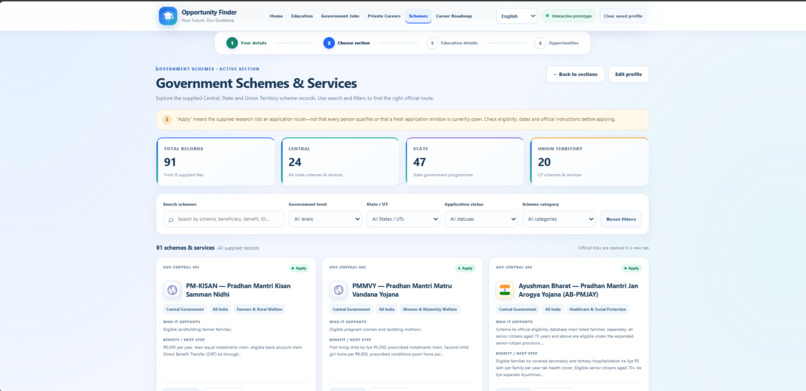
Task: Click Farmers & Rural Welfare tag
Action: point(259,309)
